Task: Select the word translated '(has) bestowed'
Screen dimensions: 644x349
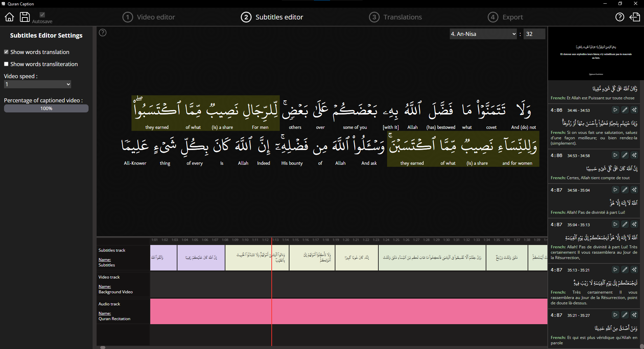Action: pos(441,114)
